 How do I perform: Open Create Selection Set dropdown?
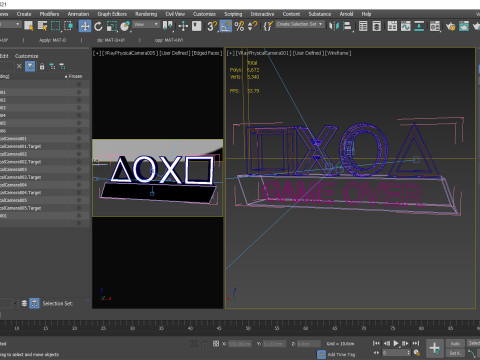[x=299, y=24]
